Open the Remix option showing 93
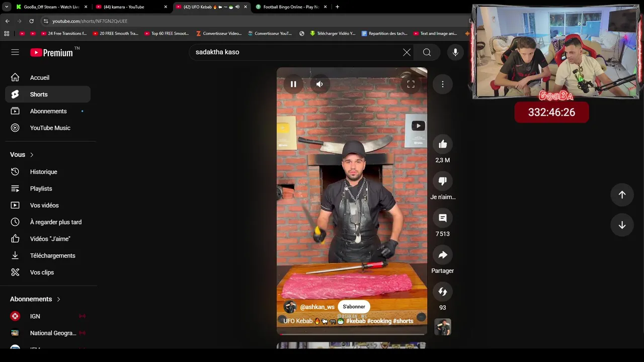The height and width of the screenshot is (362, 644). 443,292
